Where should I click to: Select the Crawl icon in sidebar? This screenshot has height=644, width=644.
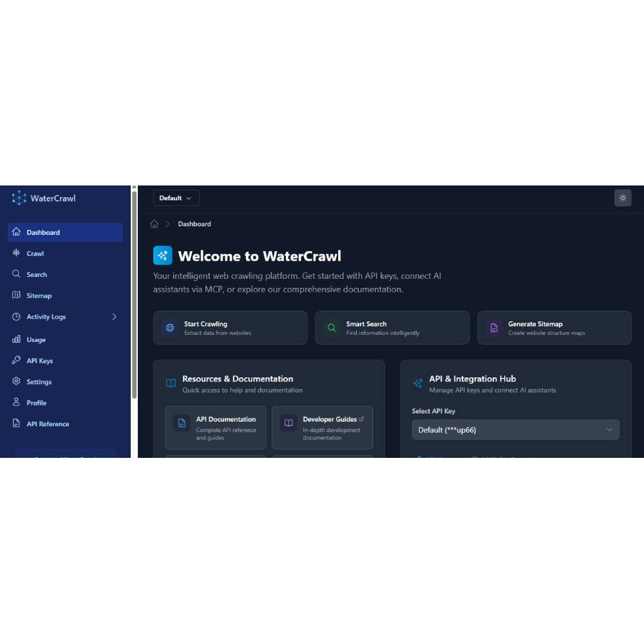point(16,253)
